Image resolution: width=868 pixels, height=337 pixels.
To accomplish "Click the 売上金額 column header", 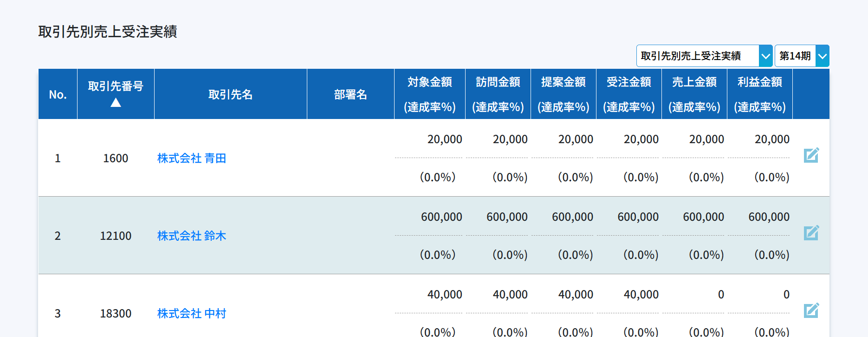I will pyautogui.click(x=694, y=82).
